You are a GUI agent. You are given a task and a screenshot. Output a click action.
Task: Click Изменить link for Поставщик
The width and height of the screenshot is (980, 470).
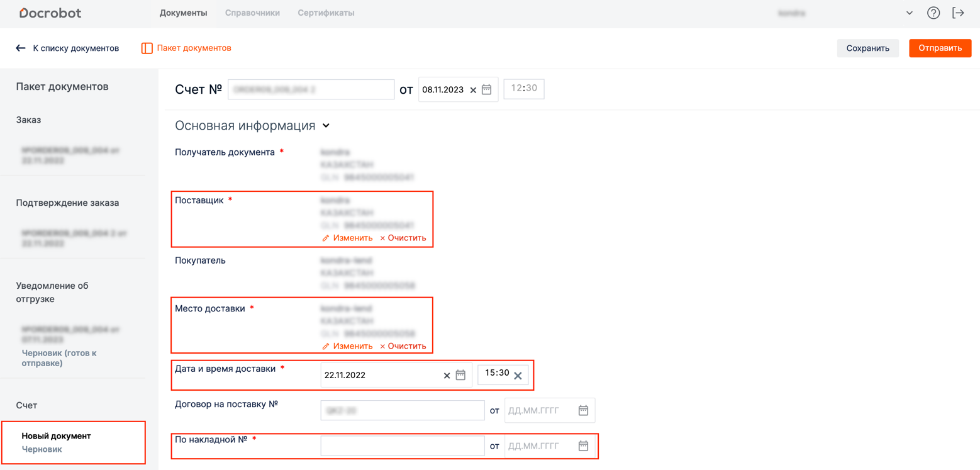pos(347,238)
